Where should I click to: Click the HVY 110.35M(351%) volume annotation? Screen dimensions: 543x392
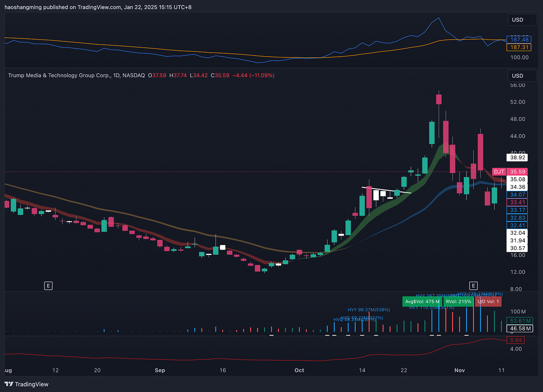click(432, 308)
